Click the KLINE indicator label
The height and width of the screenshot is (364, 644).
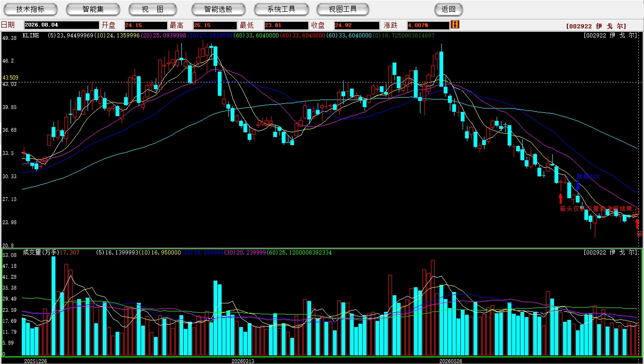(x=31, y=36)
